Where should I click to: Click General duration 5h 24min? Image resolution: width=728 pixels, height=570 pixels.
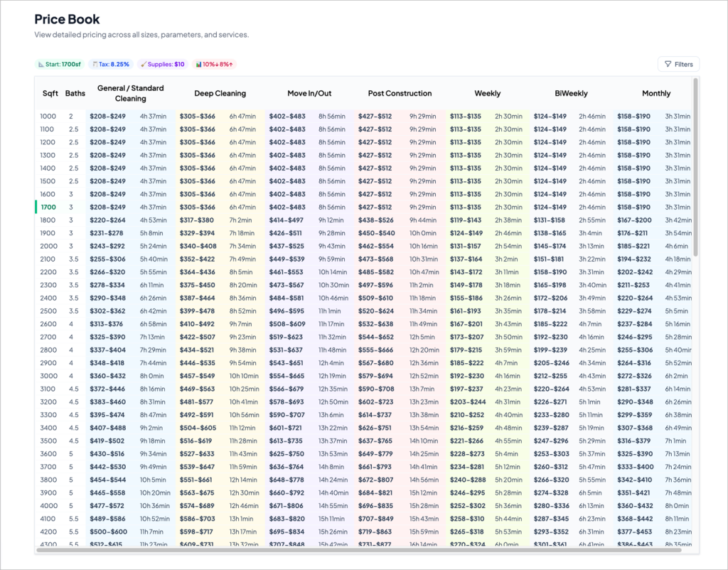coord(153,246)
